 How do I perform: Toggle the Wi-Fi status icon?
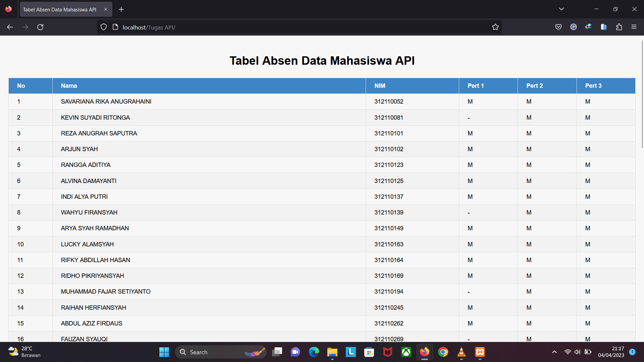[x=568, y=352]
